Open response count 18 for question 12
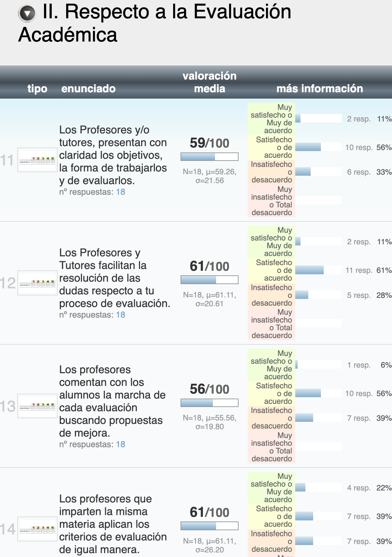Image resolution: width=392 pixels, height=557 pixels. pos(120,315)
